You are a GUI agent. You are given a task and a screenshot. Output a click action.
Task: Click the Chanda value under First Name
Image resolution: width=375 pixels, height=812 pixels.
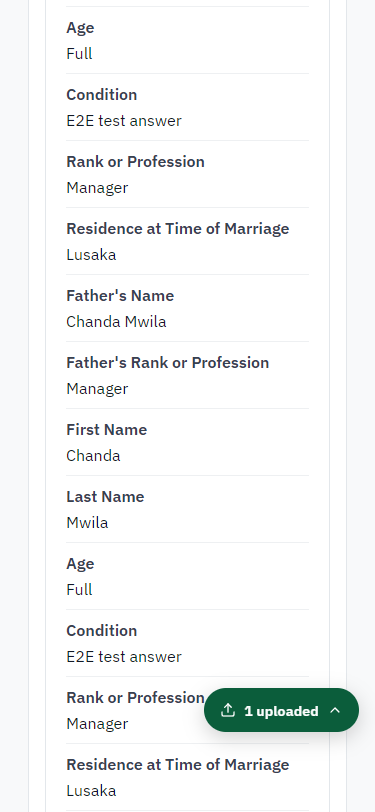click(x=93, y=456)
